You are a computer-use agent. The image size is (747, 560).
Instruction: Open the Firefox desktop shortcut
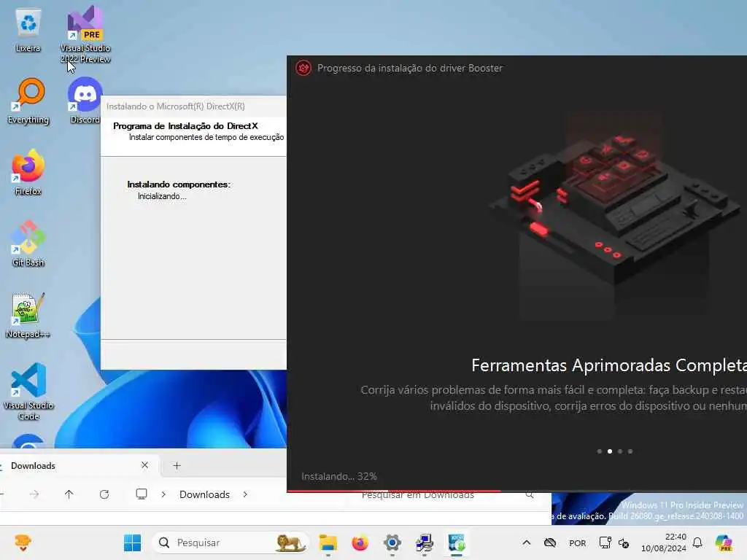point(28,172)
